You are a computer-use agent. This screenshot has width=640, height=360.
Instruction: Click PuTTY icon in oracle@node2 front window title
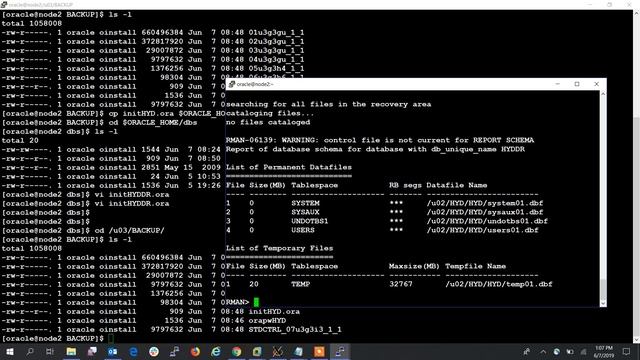tap(231, 84)
